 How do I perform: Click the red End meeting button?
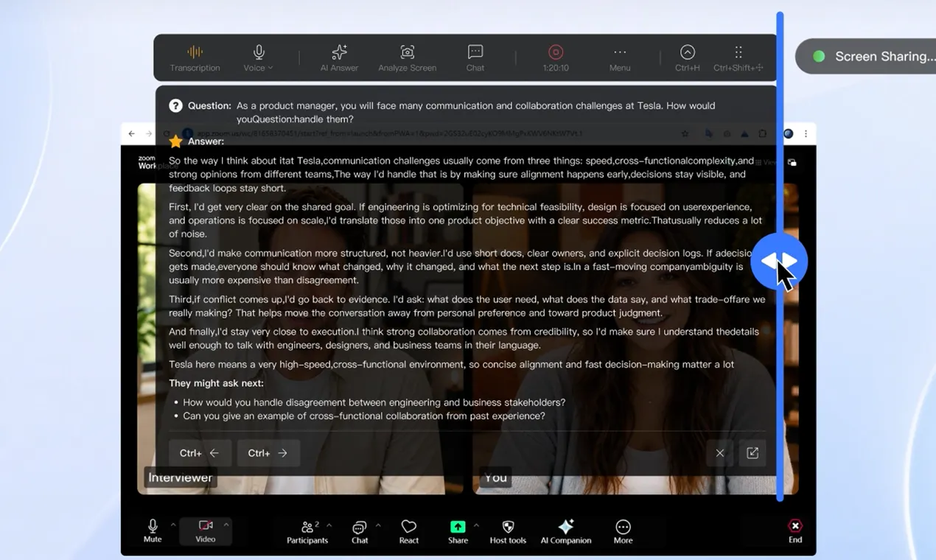point(795,531)
